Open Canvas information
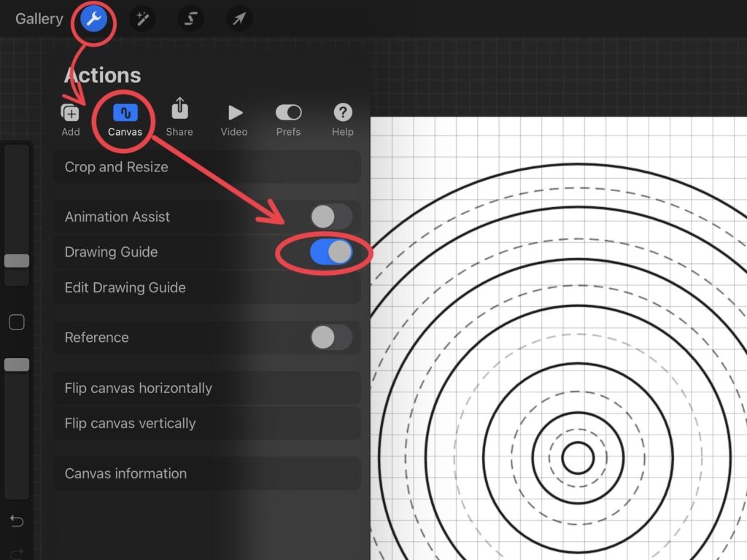 [206, 473]
